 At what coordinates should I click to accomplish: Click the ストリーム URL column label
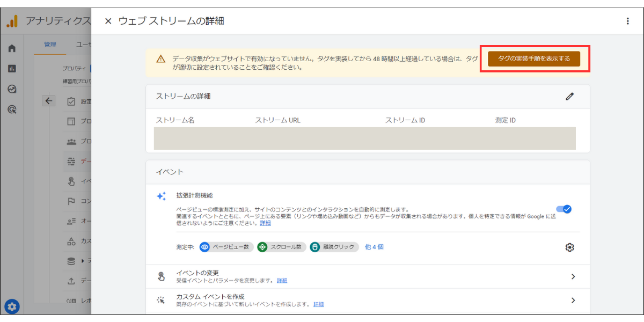(277, 120)
